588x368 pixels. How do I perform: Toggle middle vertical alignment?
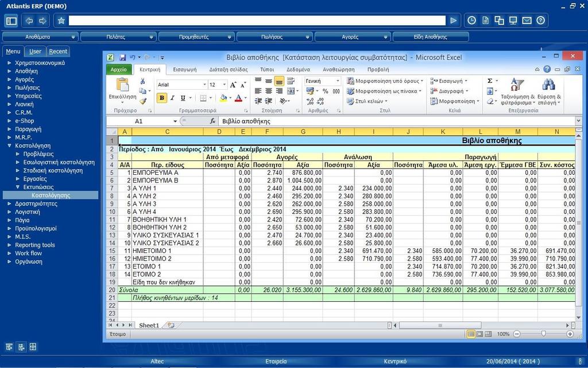pyautogui.click(x=269, y=80)
